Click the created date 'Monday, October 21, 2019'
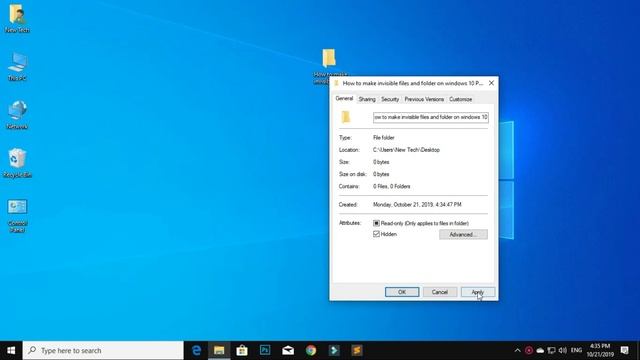640x360 pixels. (417, 204)
